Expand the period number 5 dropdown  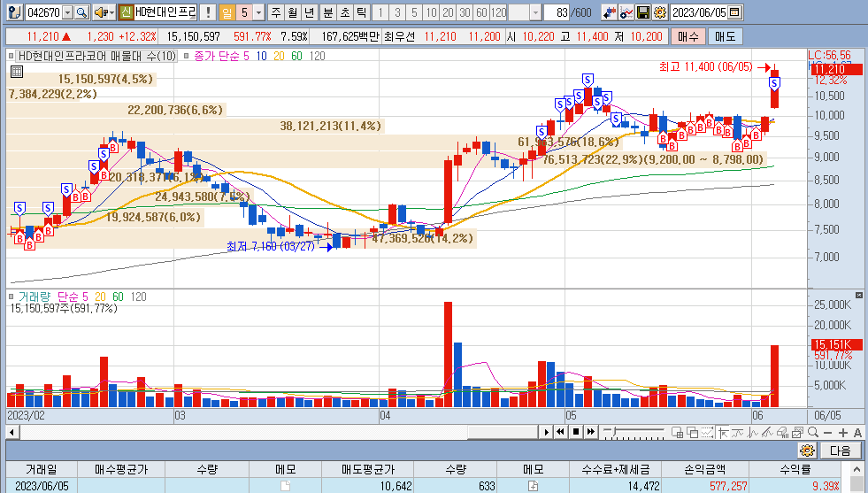(258, 12)
